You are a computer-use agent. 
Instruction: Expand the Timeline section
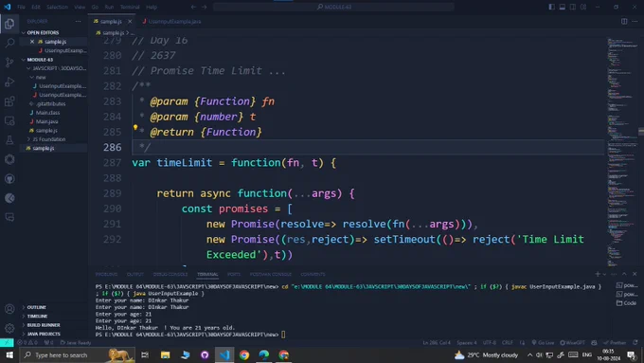pos(37,317)
